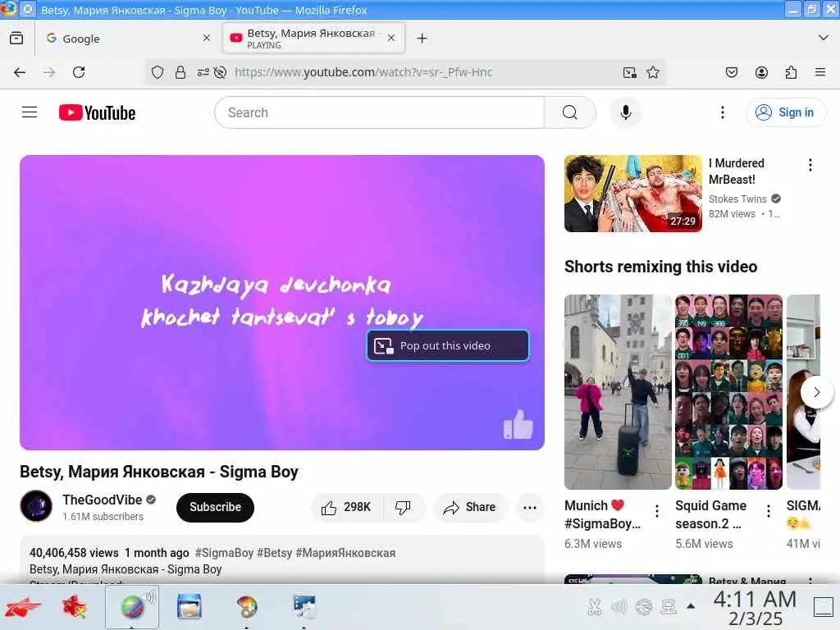Screen dimensions: 840x630
Task: Click the Firefox taskbar globe entry
Action: 132,607
